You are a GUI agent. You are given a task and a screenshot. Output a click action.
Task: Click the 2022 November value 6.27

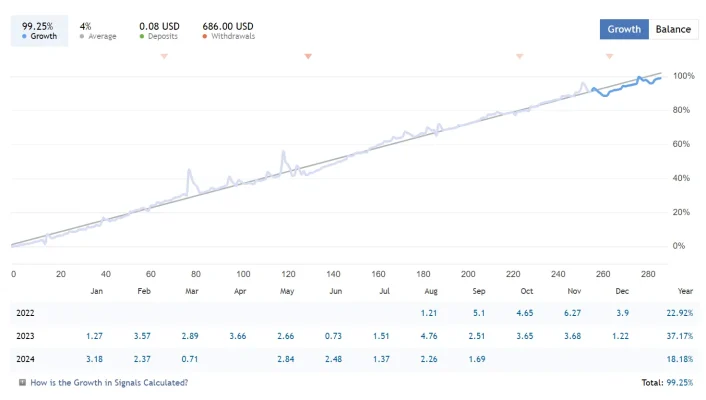click(572, 313)
